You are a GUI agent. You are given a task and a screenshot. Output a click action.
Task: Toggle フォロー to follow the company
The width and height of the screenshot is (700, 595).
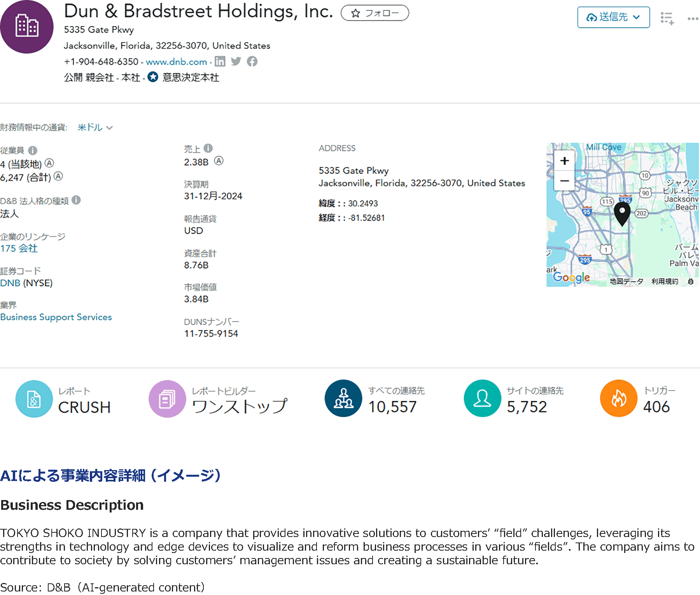[374, 13]
